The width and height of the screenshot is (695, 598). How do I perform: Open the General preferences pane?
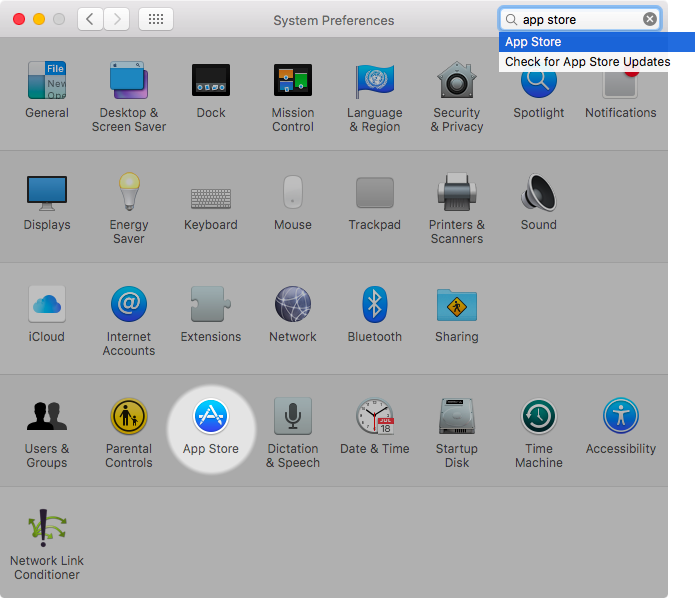(x=47, y=90)
